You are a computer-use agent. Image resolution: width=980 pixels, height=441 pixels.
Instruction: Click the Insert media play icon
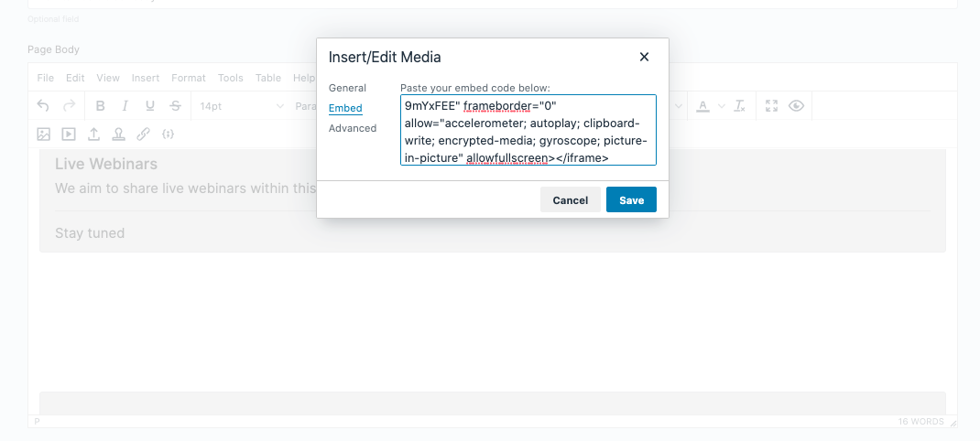click(x=69, y=134)
